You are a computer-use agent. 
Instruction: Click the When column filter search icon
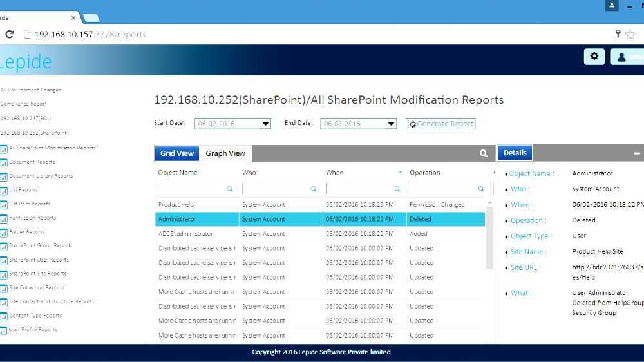click(x=397, y=189)
